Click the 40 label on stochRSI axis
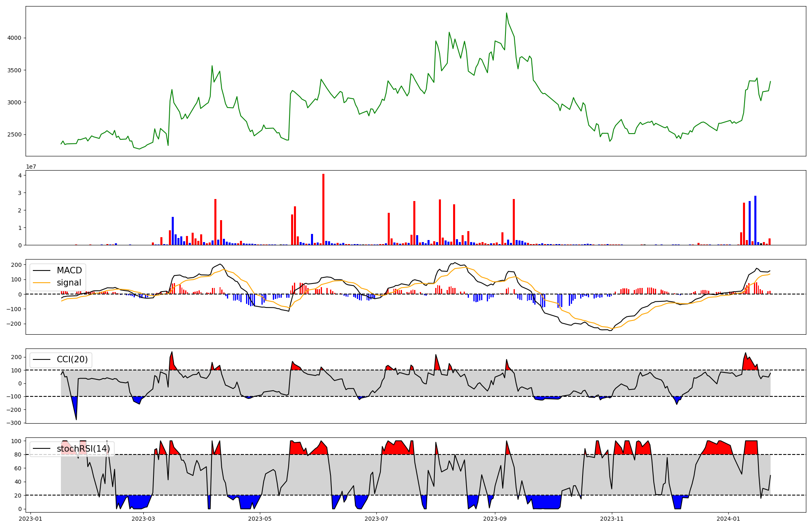The image size is (812, 528). (18, 482)
